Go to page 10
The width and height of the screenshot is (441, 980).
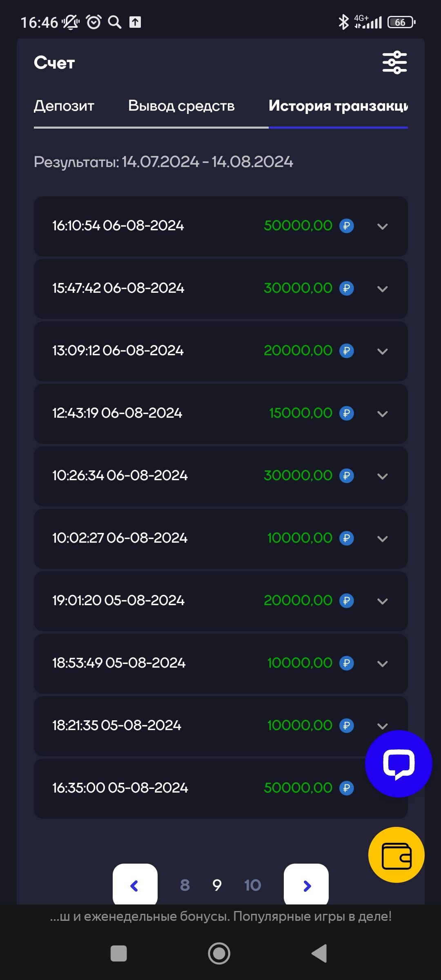point(252,885)
